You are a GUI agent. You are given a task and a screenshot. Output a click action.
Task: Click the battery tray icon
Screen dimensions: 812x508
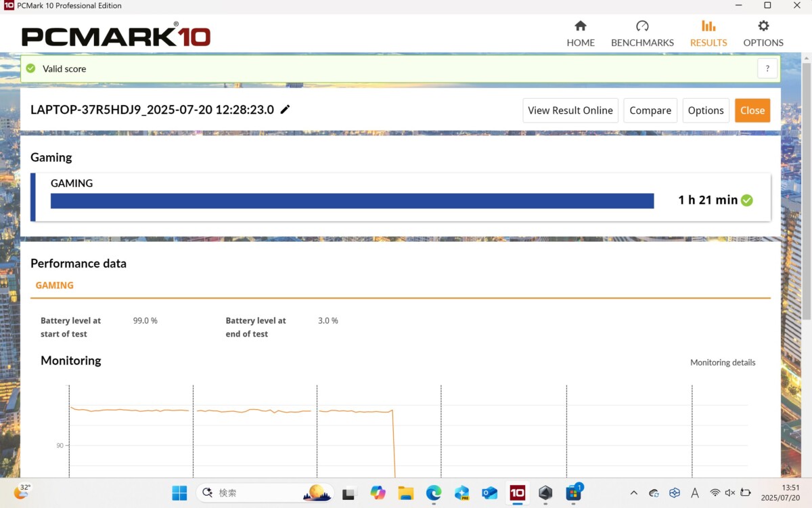[x=746, y=493]
